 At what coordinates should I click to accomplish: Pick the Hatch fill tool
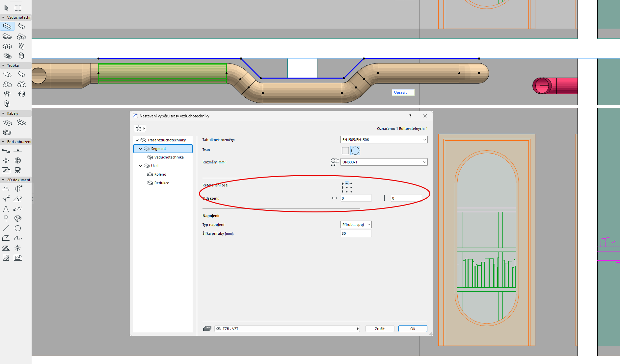pyautogui.click(x=6, y=248)
